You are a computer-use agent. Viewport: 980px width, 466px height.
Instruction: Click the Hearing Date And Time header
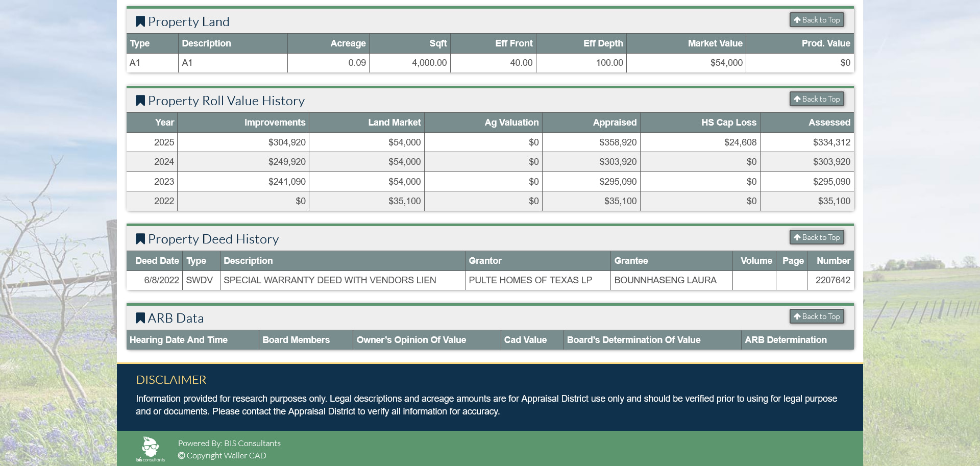pos(192,340)
